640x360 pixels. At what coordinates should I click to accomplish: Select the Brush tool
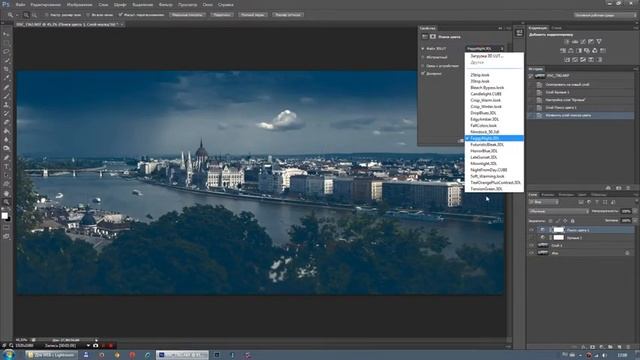click(6, 96)
